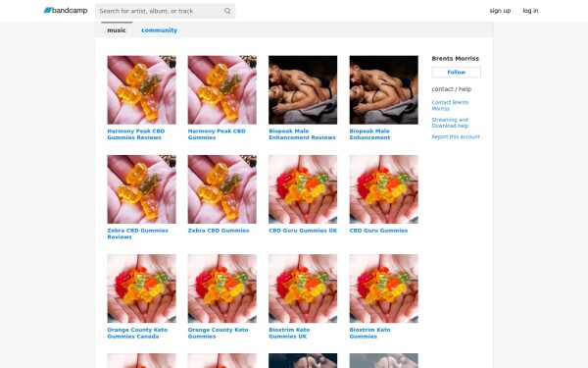
Task: Open the Bioxtrim Keto Gummies UK title link
Action: pos(289,333)
